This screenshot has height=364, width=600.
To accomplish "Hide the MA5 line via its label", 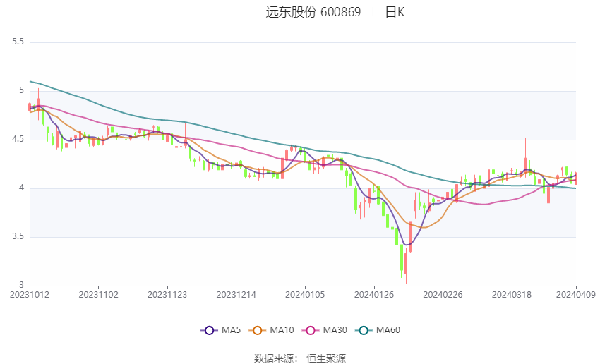I will (x=231, y=330).
